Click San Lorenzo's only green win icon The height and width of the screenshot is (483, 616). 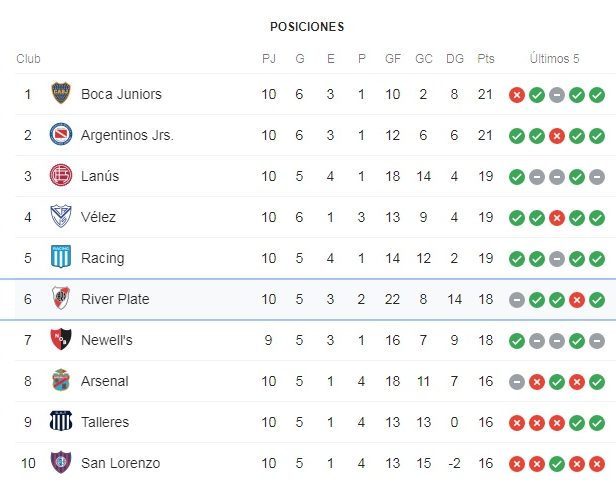pos(557,464)
